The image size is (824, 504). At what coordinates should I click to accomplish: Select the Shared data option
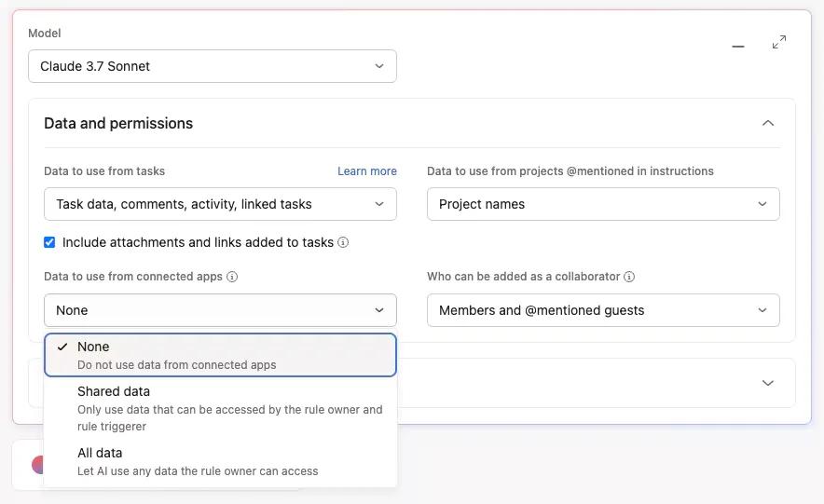click(x=220, y=408)
